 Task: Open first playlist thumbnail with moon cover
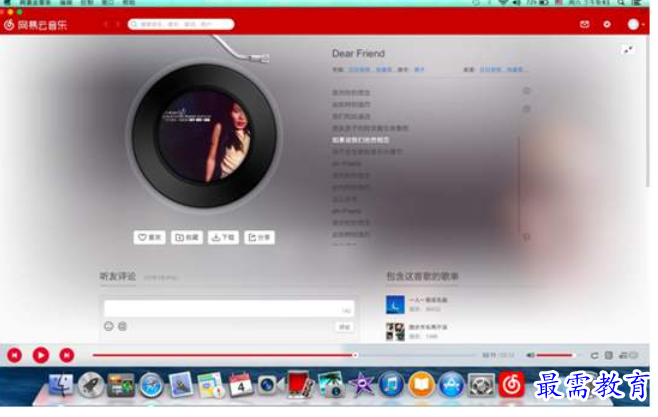coord(395,305)
